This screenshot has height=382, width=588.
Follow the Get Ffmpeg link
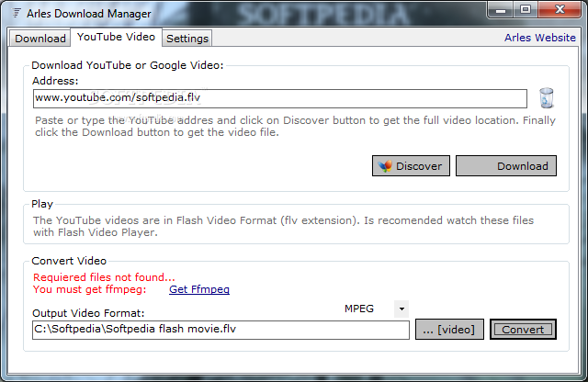(199, 289)
